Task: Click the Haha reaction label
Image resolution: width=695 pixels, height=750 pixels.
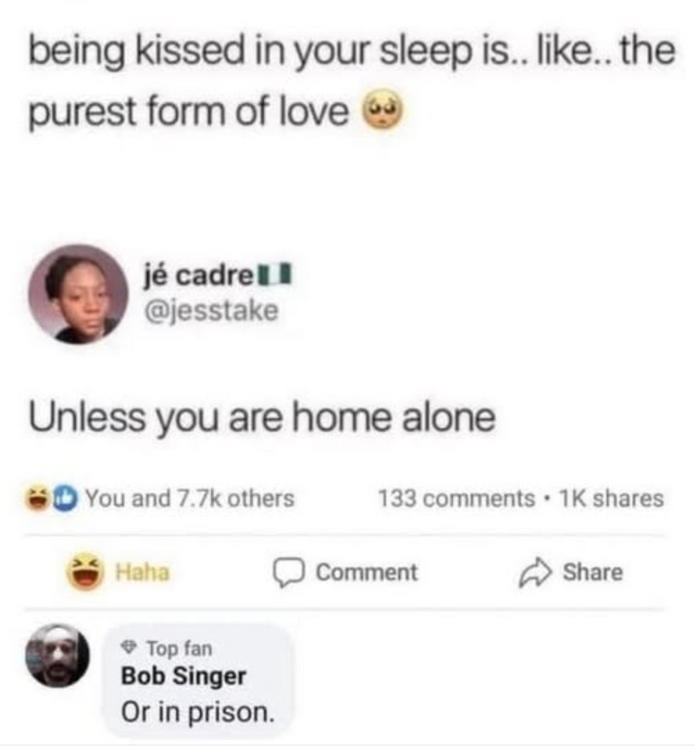Action: coord(143,573)
